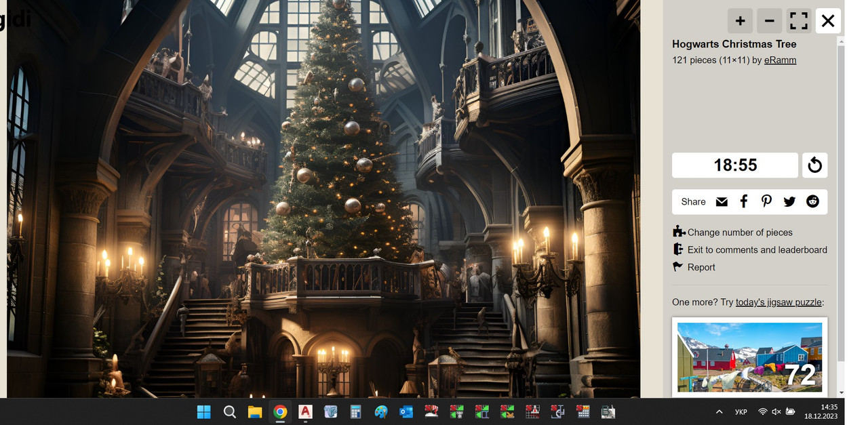Click the Hogwarts Christmas Tree title
Viewport: 868px width, 425px height.
pos(734,44)
